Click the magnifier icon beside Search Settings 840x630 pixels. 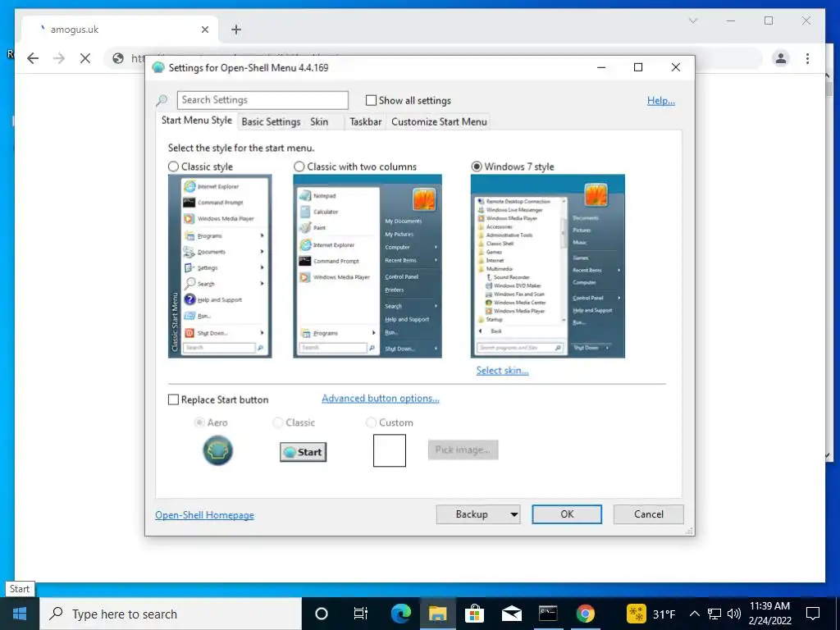[x=162, y=100]
